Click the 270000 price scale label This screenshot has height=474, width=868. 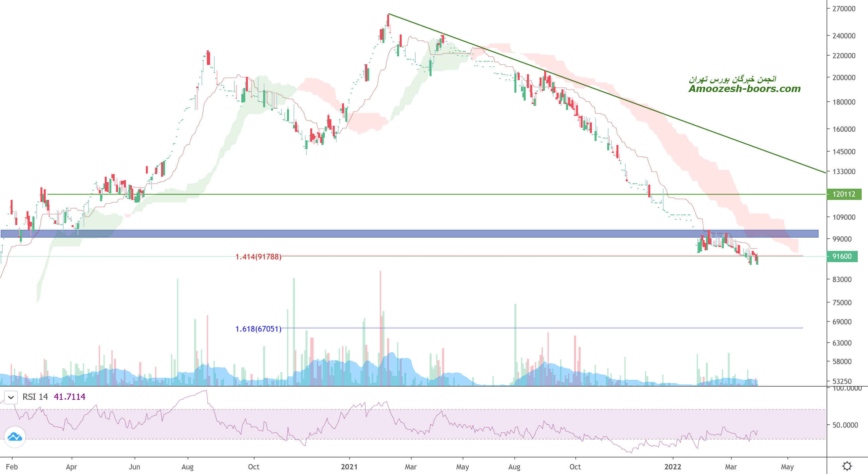tap(843, 9)
